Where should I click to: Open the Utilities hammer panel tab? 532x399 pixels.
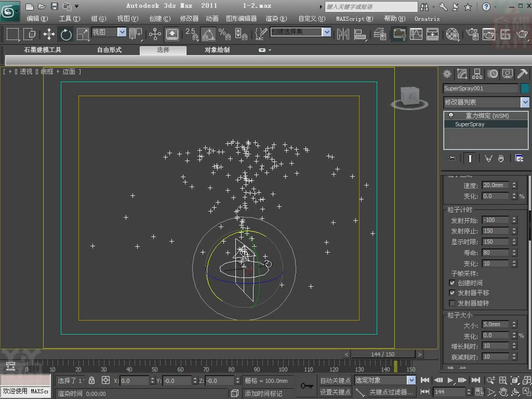[523, 74]
